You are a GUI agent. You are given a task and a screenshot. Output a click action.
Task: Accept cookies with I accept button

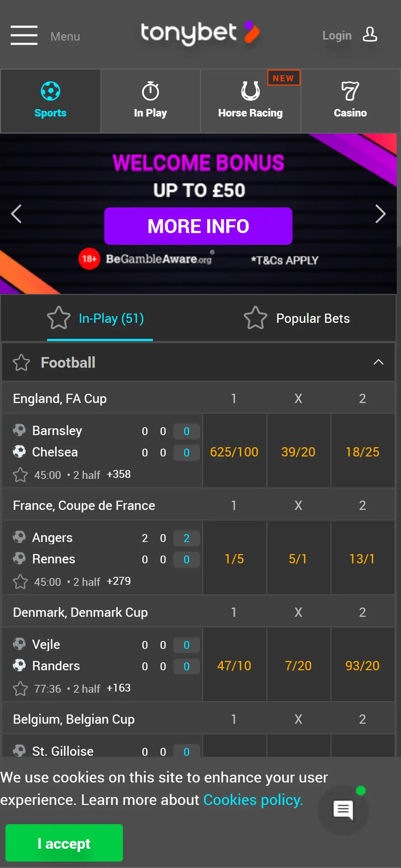click(x=64, y=843)
